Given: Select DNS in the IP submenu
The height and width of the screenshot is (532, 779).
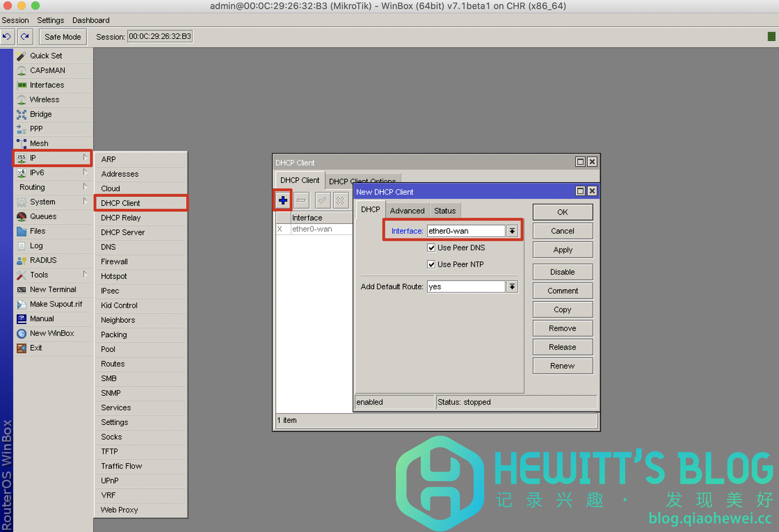Looking at the screenshot, I should [x=141, y=247].
